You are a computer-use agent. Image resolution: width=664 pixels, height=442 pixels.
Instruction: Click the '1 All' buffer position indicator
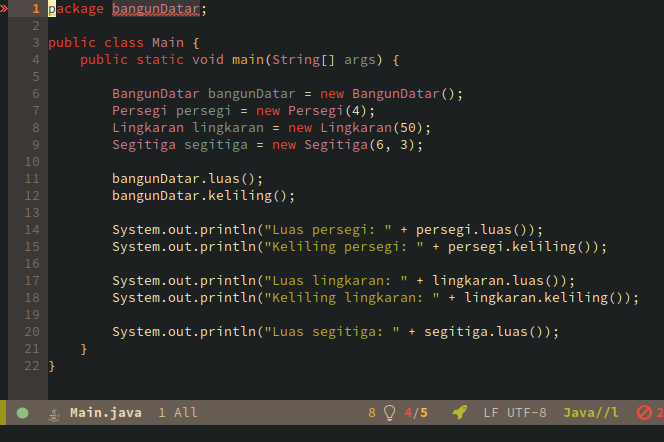pos(178,412)
